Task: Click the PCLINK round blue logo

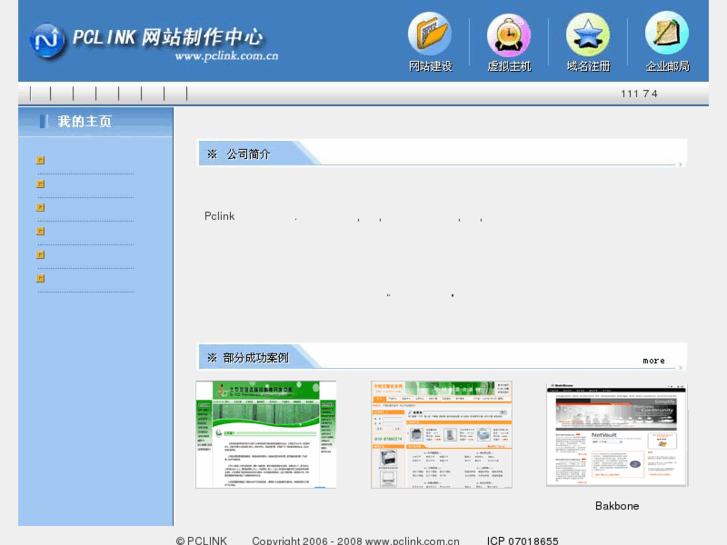Action: 47,41
